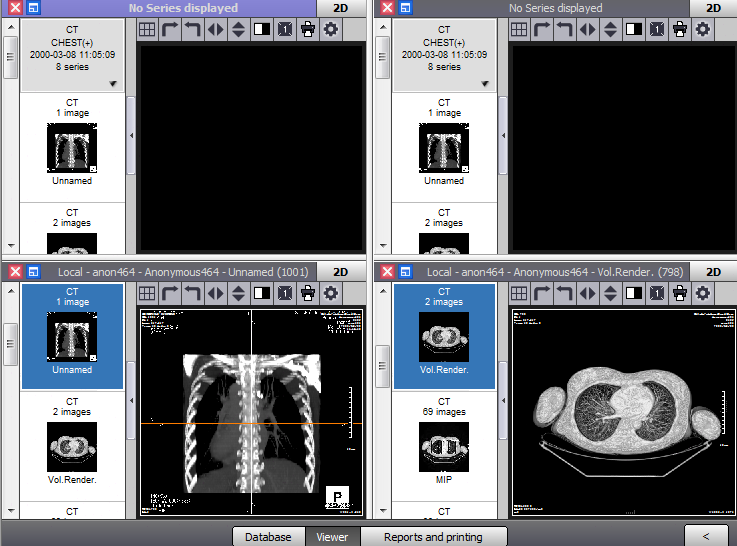Print from Unnamed (1001) viewer toolbar

pos(308,294)
